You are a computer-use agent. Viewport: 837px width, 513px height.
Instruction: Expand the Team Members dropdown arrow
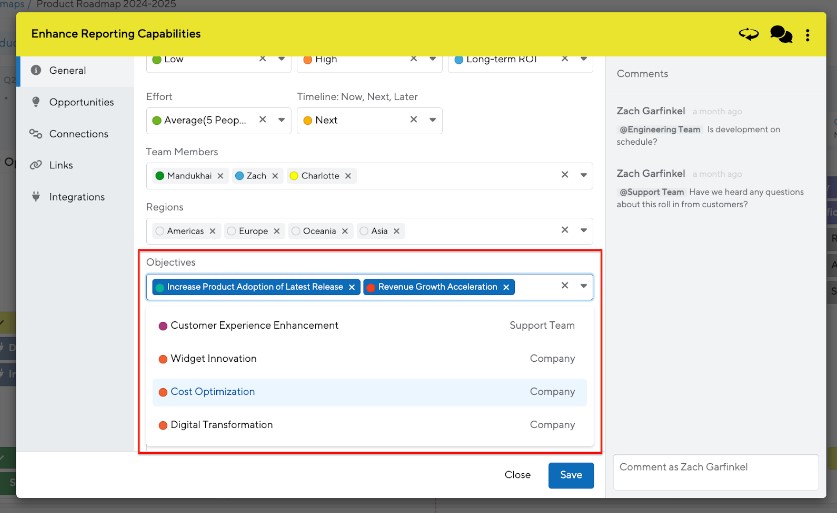584,175
